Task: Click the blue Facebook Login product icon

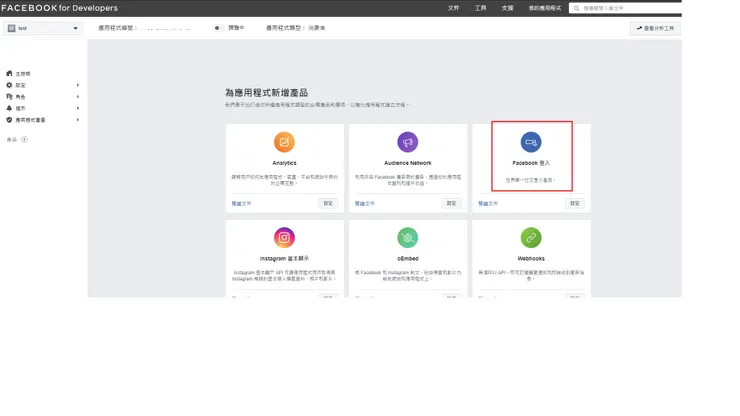Action: pos(531,142)
